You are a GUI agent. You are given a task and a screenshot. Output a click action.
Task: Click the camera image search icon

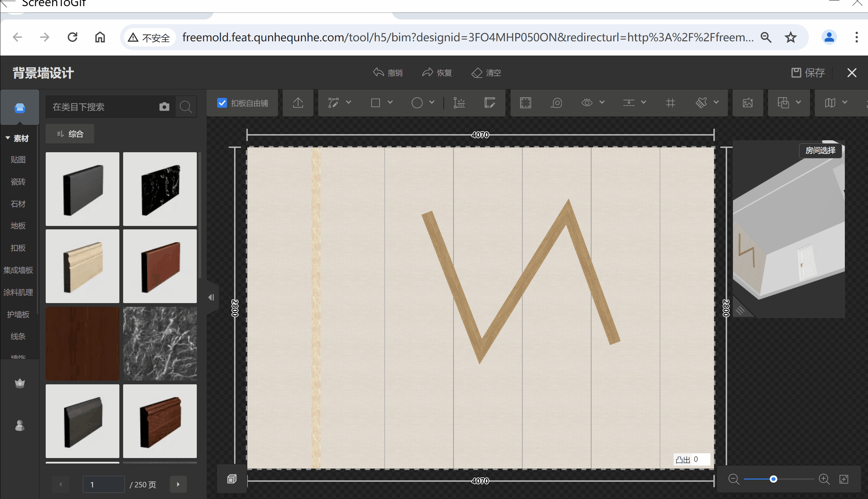click(x=164, y=107)
